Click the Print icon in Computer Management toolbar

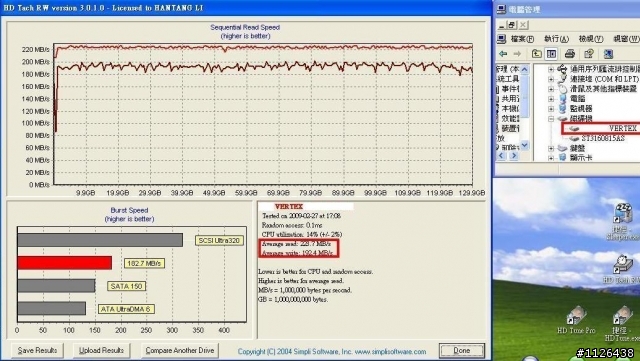[570, 54]
